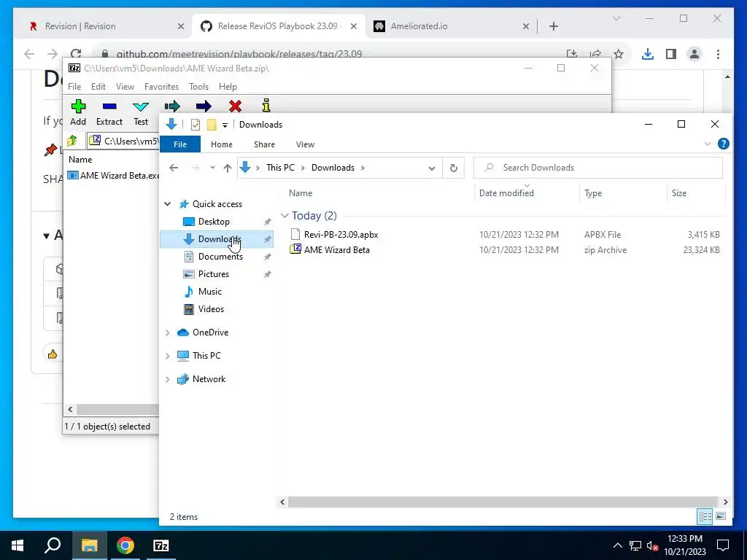Open the View menu in 7-Zip

[x=125, y=87]
